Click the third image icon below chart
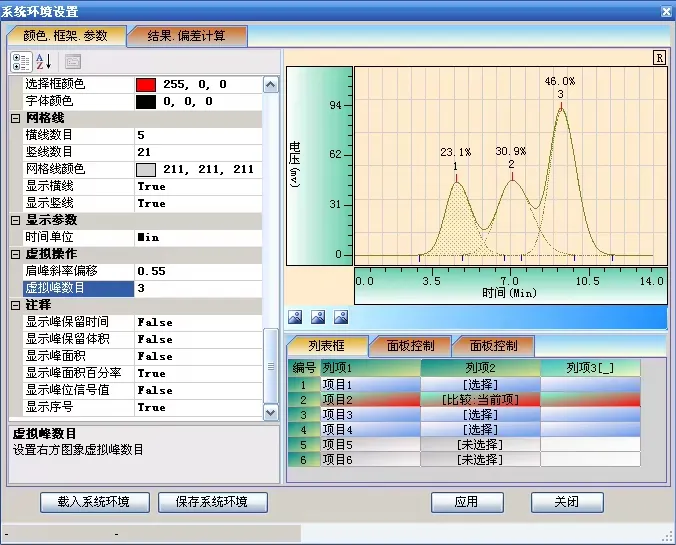 coord(341,317)
